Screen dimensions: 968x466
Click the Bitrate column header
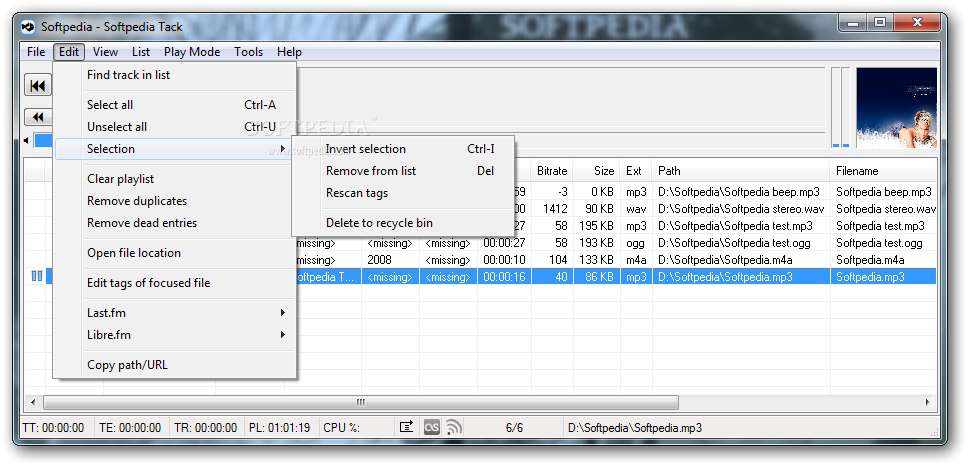tap(552, 171)
